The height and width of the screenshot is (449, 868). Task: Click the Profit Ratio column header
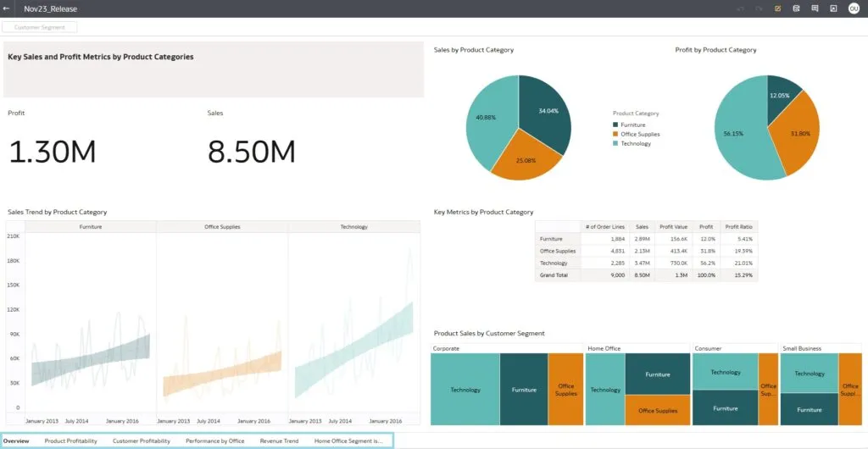pyautogui.click(x=737, y=227)
